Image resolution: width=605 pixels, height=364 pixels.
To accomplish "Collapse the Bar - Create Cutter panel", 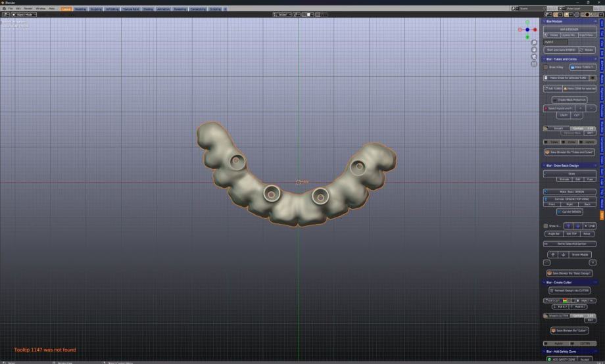I will point(544,283).
